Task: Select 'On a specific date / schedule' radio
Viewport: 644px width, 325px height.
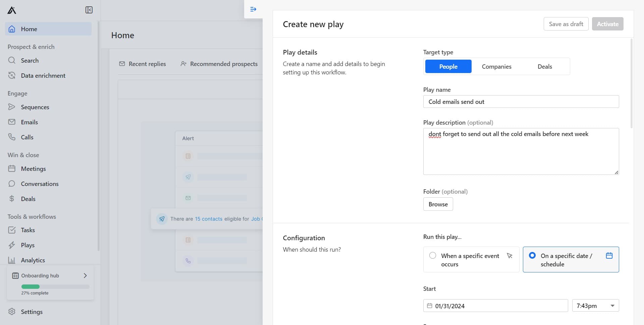Action: (x=532, y=256)
